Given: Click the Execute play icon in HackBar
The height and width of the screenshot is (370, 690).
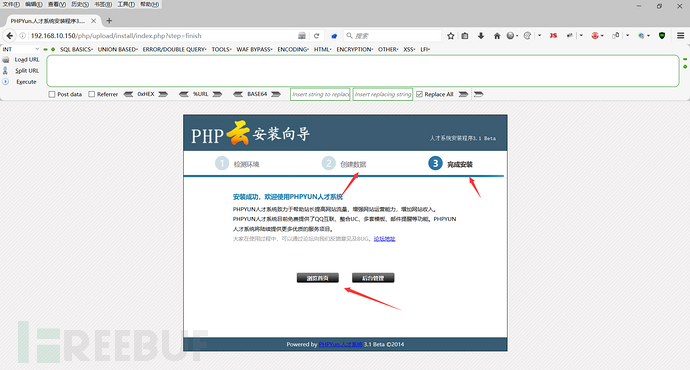Looking at the screenshot, I should (6, 82).
